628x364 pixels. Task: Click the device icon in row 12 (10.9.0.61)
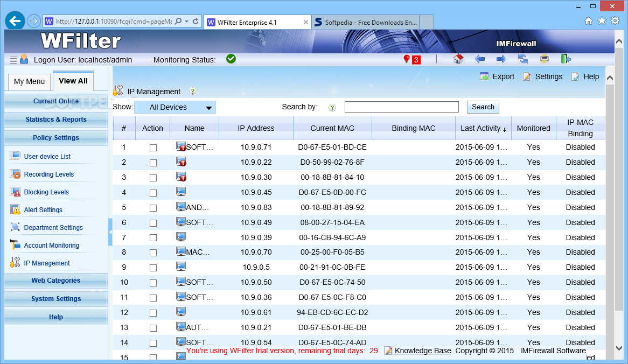[x=180, y=312]
